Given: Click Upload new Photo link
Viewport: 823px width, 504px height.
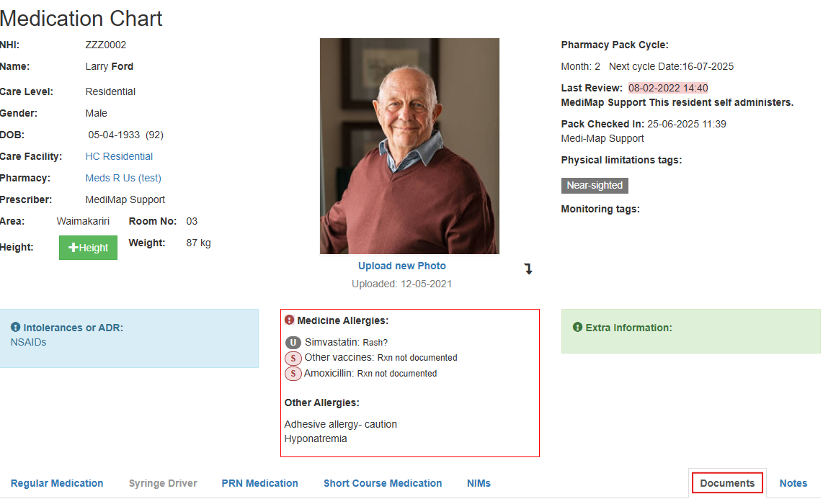Looking at the screenshot, I should click(402, 266).
